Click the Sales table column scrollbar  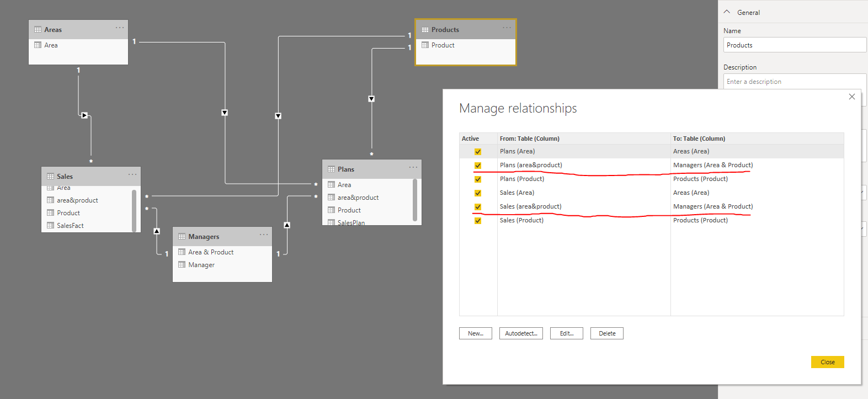pyautogui.click(x=134, y=211)
